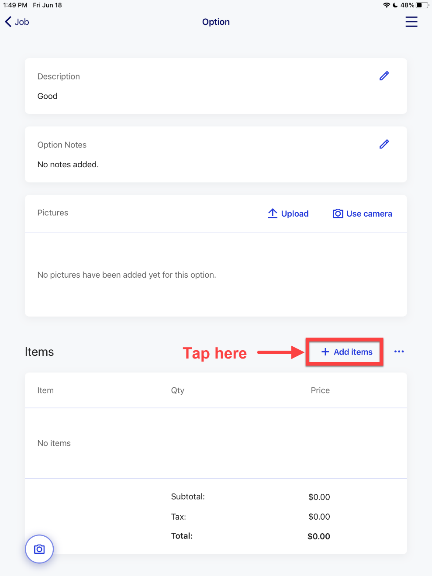Select the Good description text
The width and height of the screenshot is (432, 576).
coord(47,96)
